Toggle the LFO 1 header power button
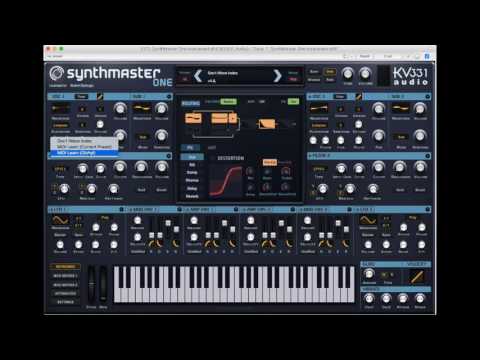480x360 pixels. pyautogui.click(x=122, y=209)
